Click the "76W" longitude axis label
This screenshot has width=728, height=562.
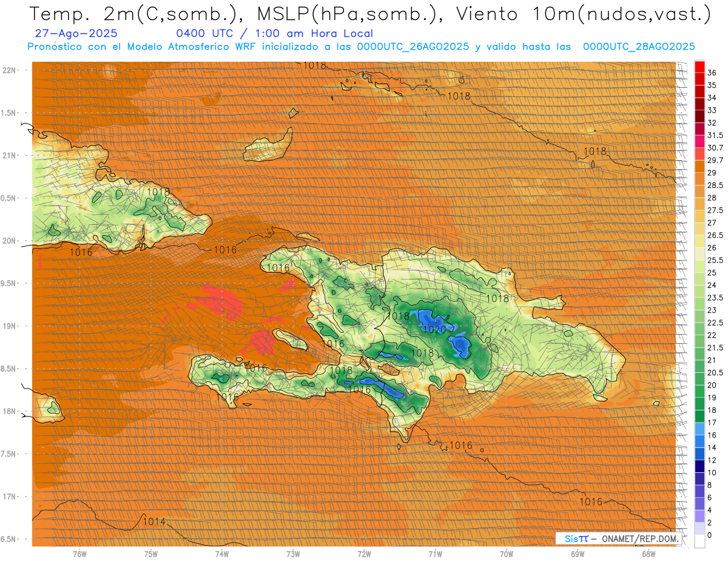coord(79,554)
